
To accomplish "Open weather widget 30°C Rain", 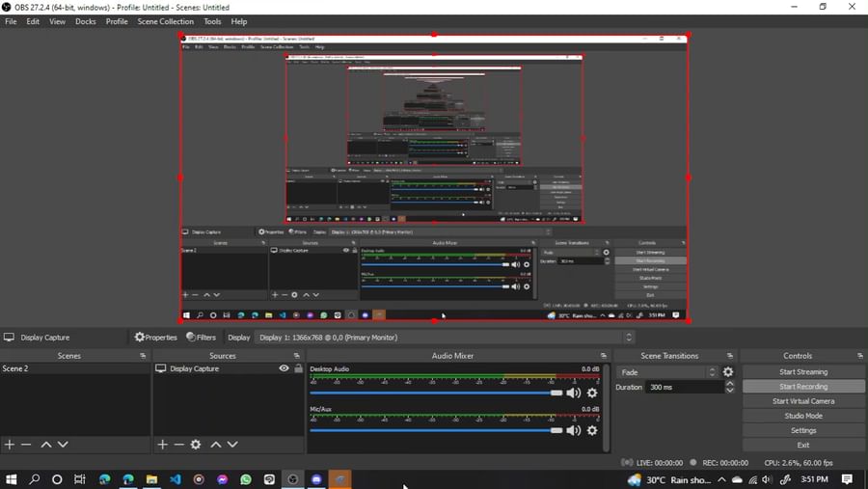I will (668, 479).
